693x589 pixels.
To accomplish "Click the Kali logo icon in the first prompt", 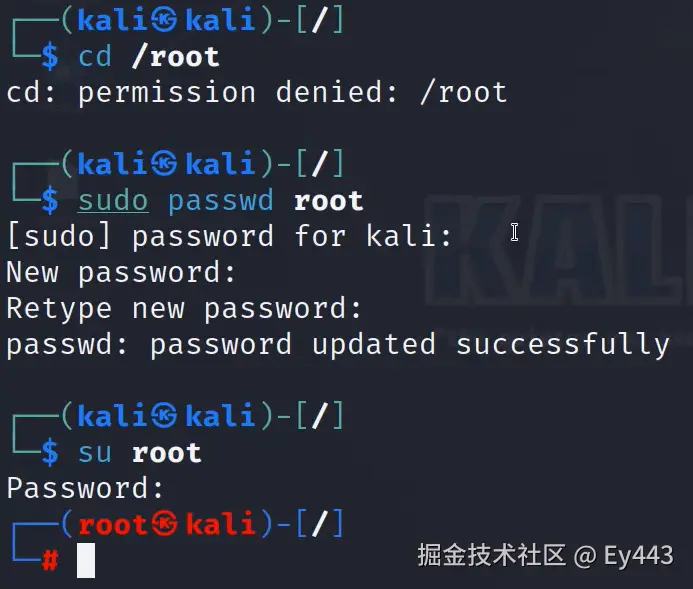I will click(164, 20).
